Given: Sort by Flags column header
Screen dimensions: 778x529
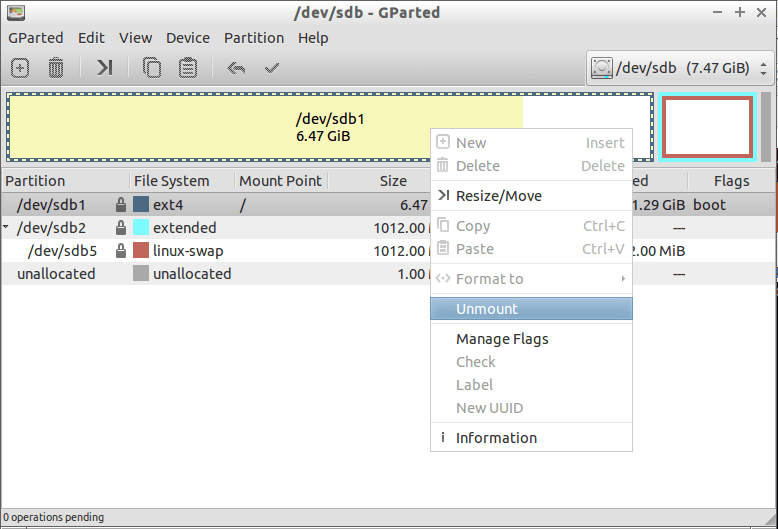Looking at the screenshot, I should [731, 181].
